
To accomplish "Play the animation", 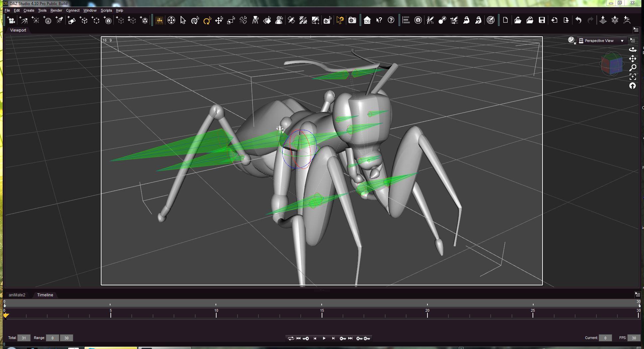I will (324, 338).
